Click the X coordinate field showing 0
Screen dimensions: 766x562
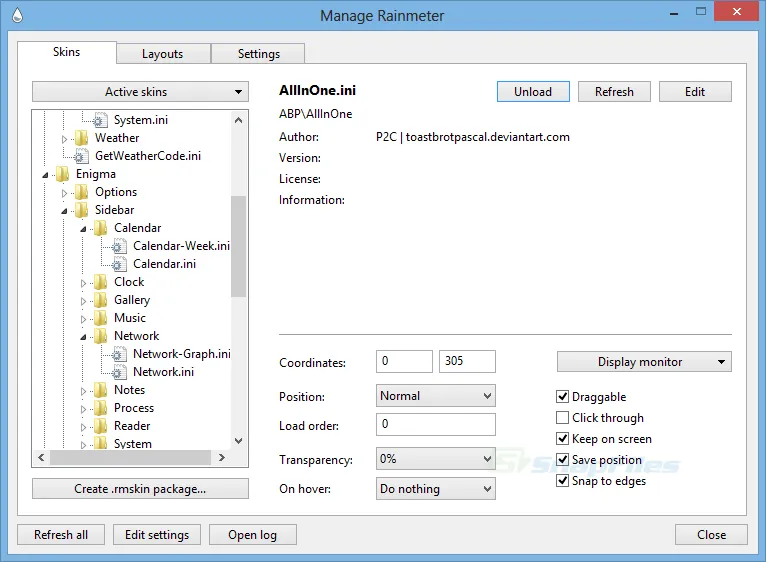click(404, 362)
